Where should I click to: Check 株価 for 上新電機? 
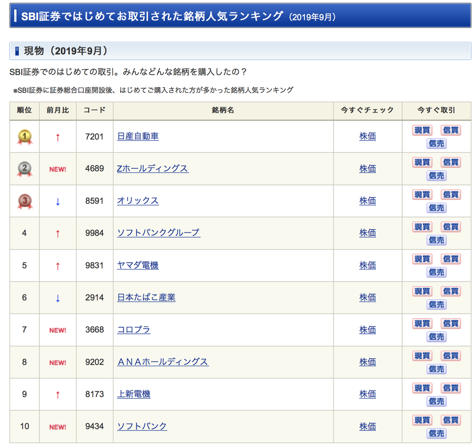click(368, 394)
